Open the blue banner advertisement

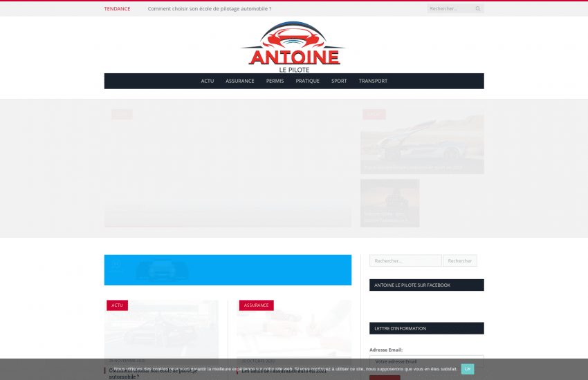228,270
